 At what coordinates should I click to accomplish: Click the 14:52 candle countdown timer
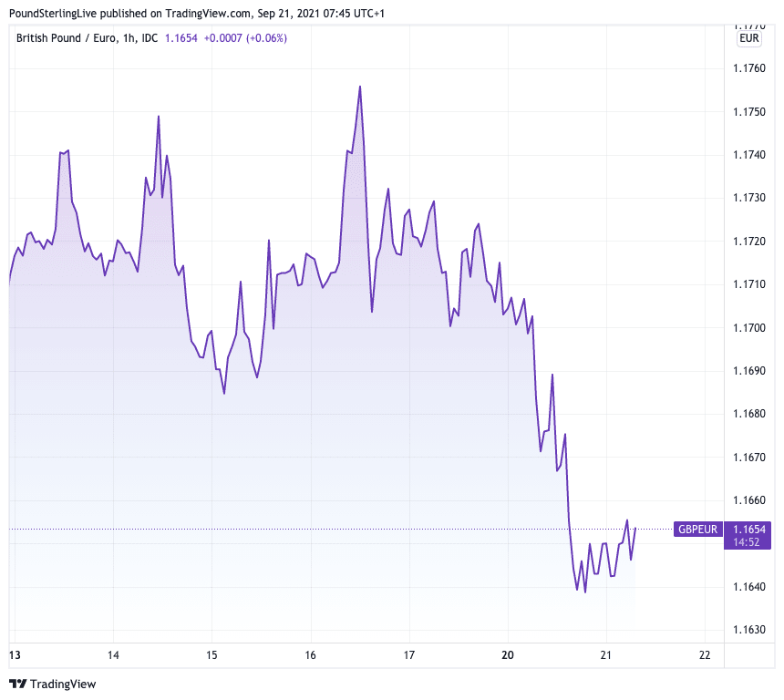tap(735, 542)
